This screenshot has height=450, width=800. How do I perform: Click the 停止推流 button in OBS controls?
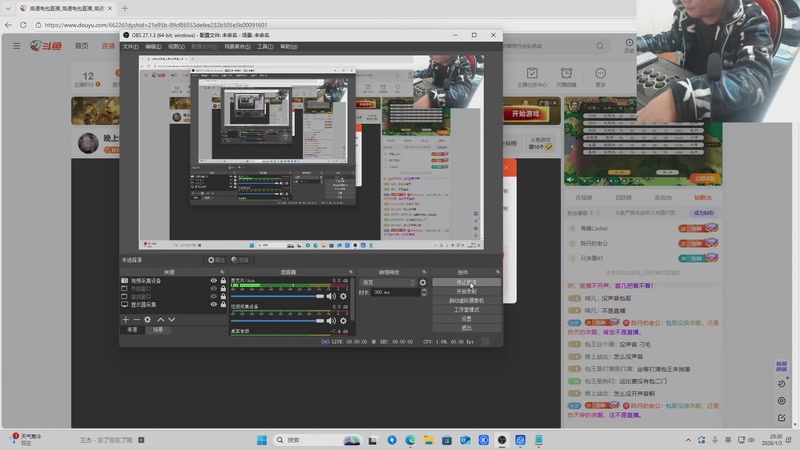tap(466, 282)
